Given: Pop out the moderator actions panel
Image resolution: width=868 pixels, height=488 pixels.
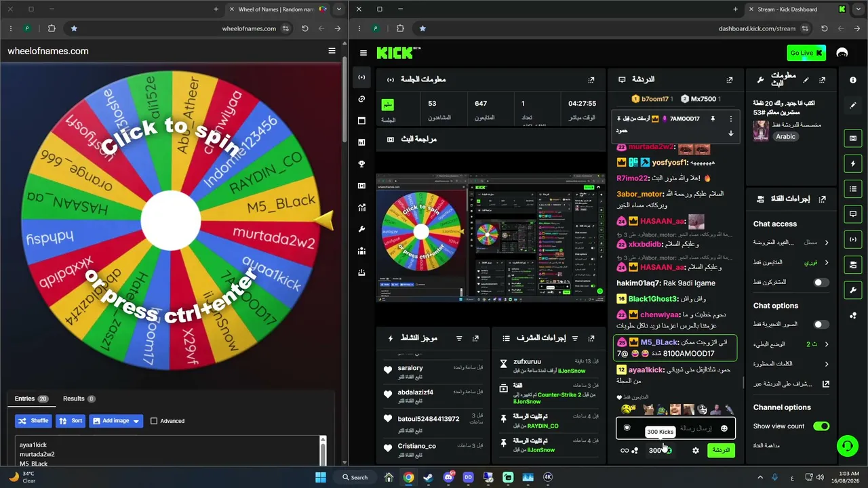Looking at the screenshot, I should (x=591, y=338).
